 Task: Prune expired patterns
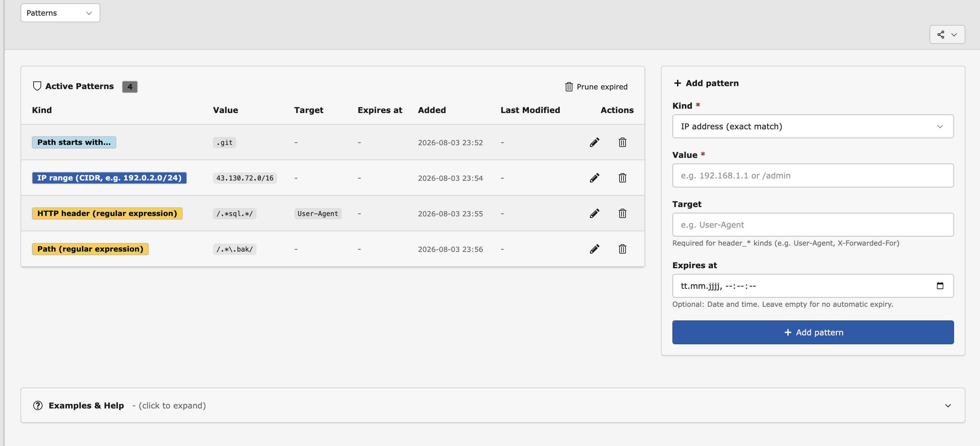596,87
